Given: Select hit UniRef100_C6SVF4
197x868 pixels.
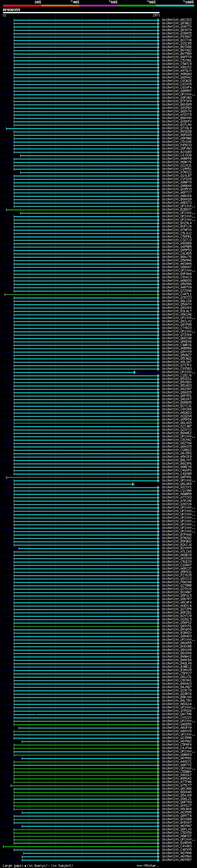Looking at the screenshot, I should 177,88.
